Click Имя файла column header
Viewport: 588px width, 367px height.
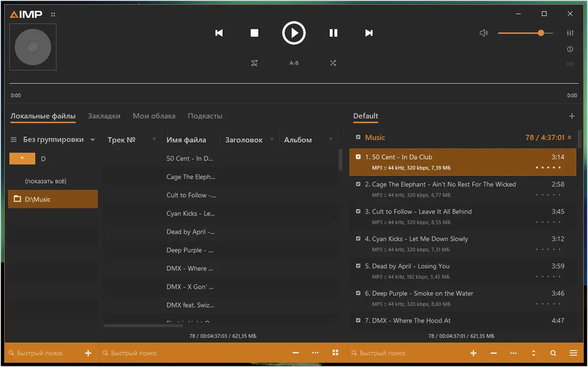click(186, 140)
